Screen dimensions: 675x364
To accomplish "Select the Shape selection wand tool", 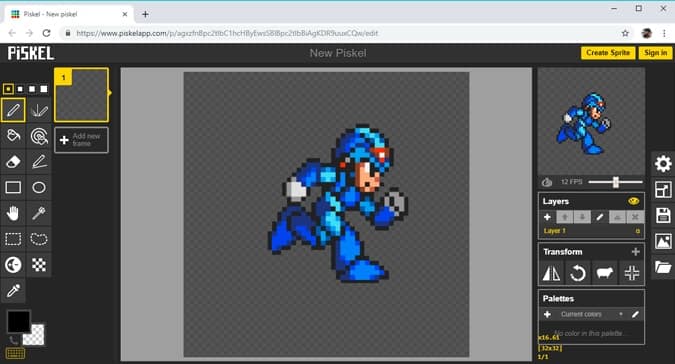I will coord(39,213).
